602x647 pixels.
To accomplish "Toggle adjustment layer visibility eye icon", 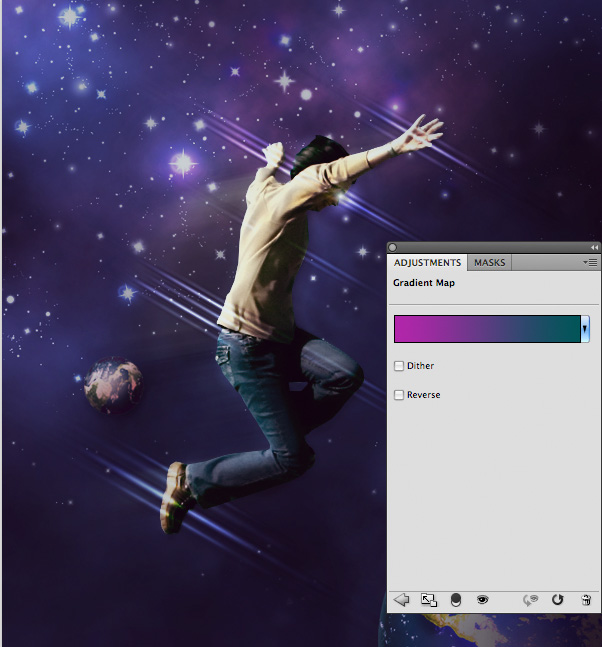I will click(x=482, y=600).
